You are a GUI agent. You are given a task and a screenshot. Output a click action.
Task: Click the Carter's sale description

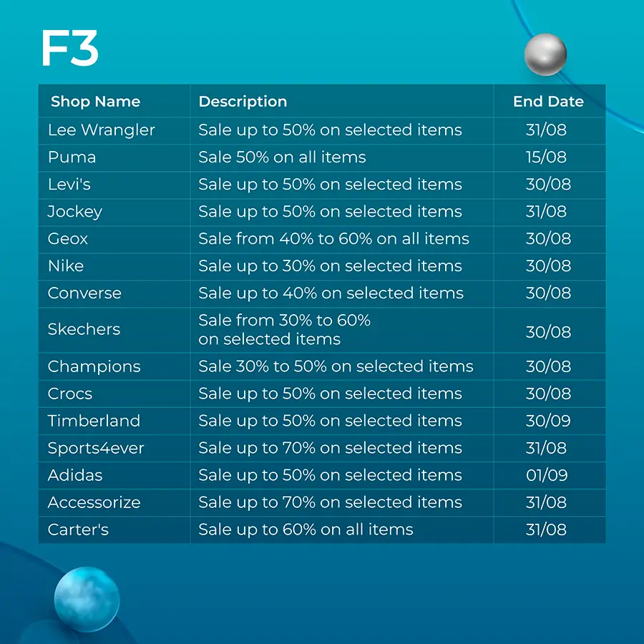306,530
